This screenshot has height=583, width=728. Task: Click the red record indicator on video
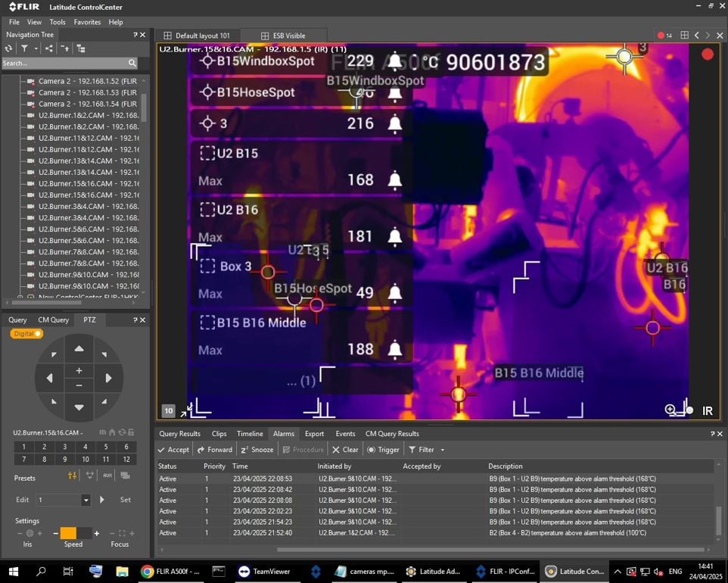(708, 54)
